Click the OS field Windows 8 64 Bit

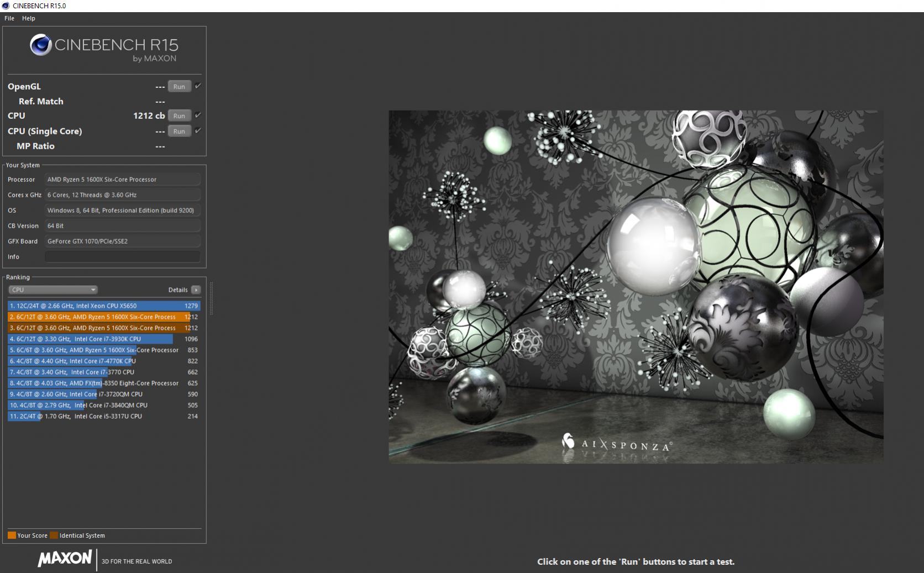pyautogui.click(x=122, y=211)
